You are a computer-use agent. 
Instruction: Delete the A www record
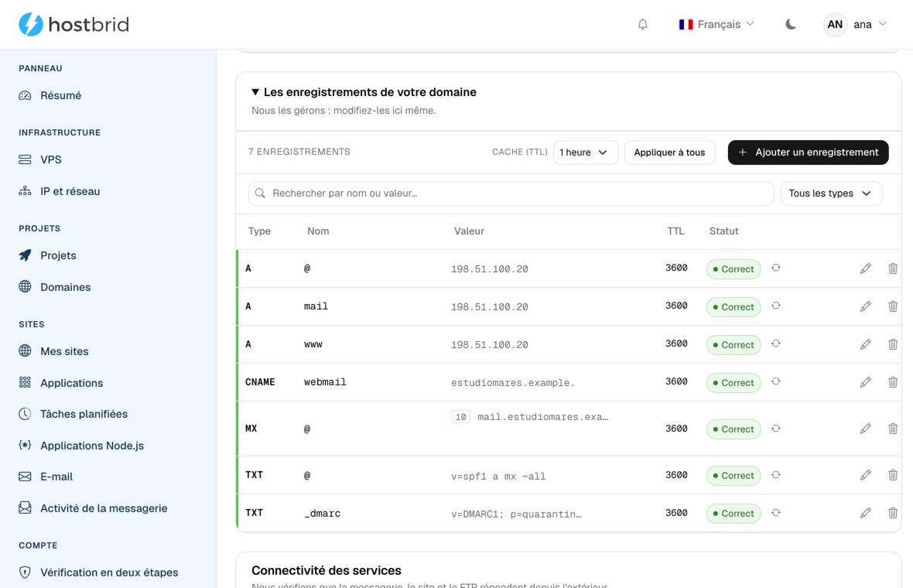pyautogui.click(x=893, y=344)
